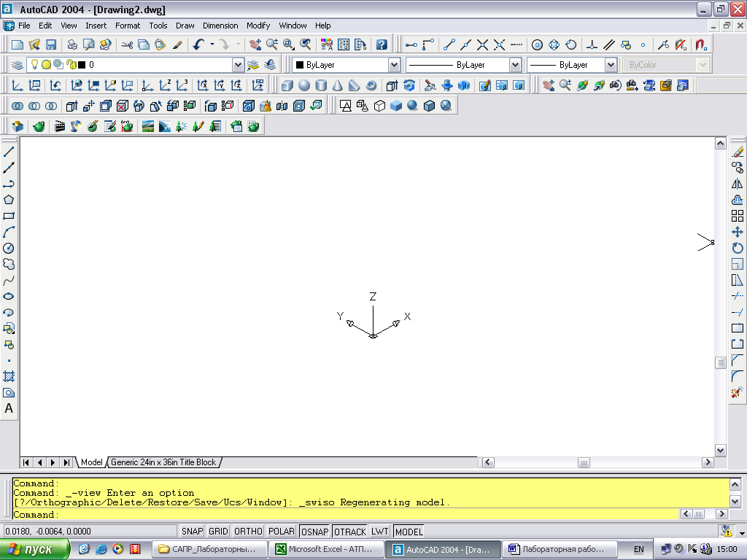Image resolution: width=747 pixels, height=560 pixels.
Task: Switch to Generic 24in x 36in Title Block tab
Action: (x=163, y=462)
